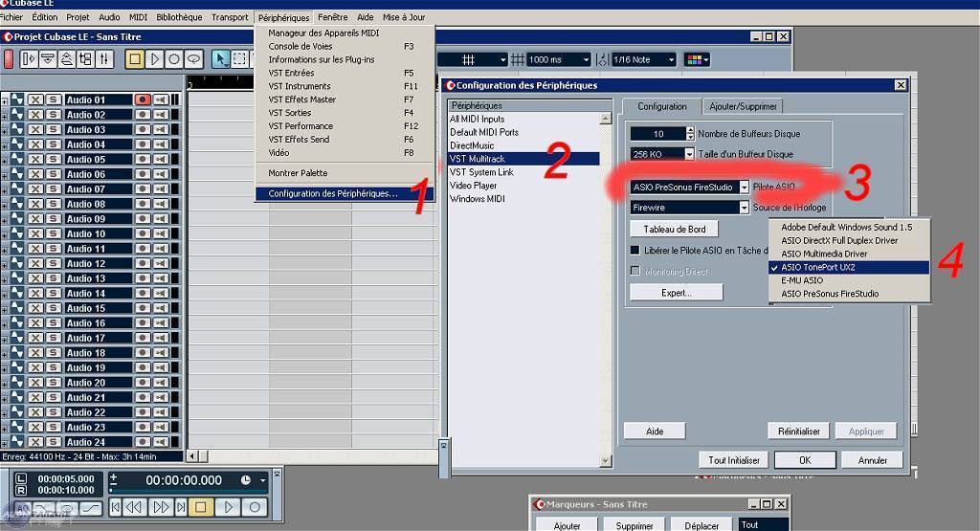Click the main transport time display 00:00:00.000
The width and height of the screenshot is (980, 531).
tap(184, 480)
